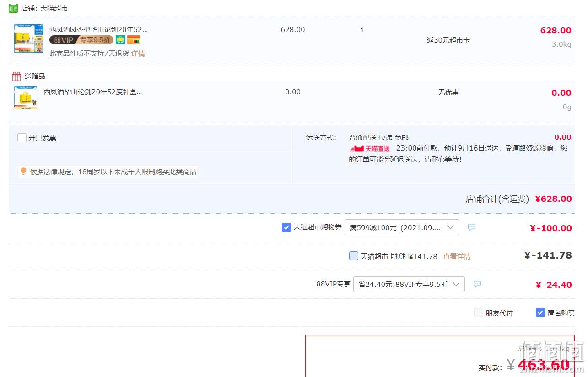Click the 普通配送 快递 免邮 shipping text

coord(379,138)
